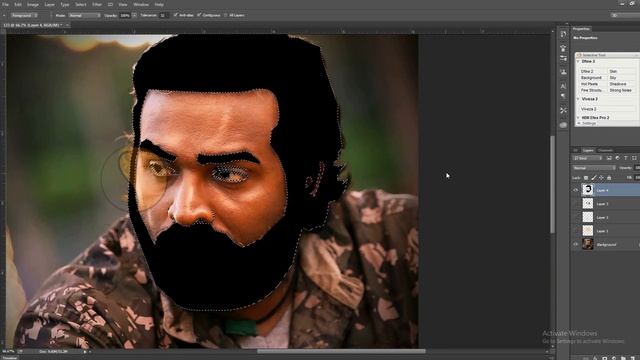Lock layer position with the move lock icon

601,178
